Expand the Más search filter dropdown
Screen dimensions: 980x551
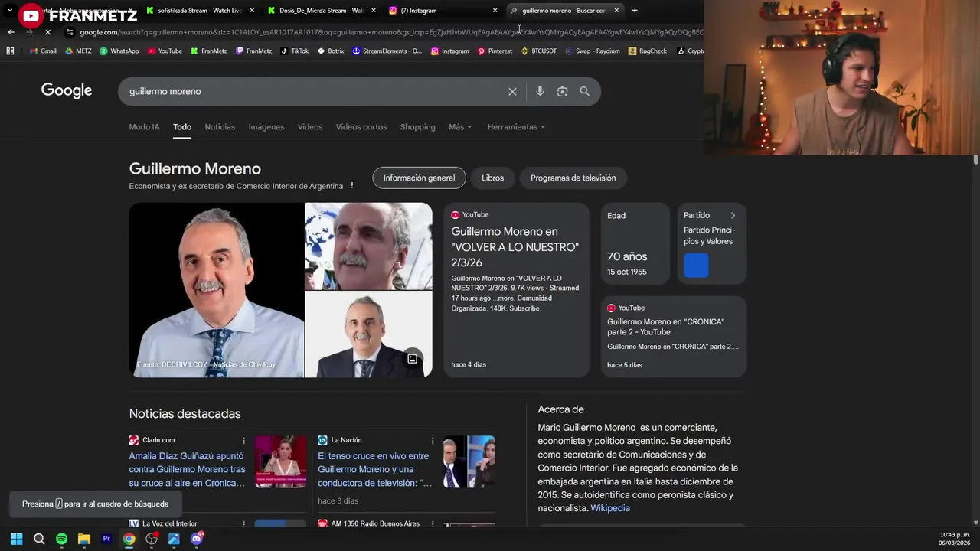(460, 127)
